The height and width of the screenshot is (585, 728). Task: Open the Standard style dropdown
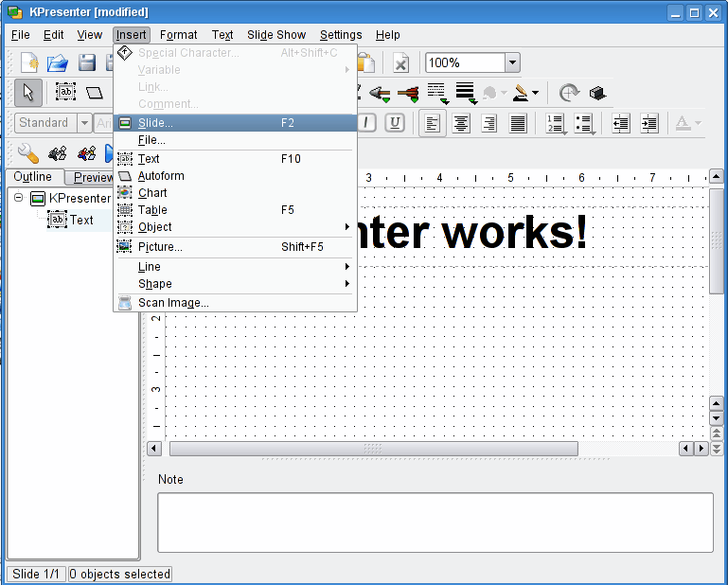click(x=83, y=123)
